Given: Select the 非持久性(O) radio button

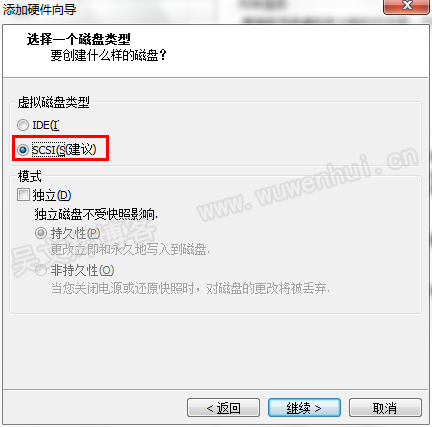Looking at the screenshot, I should tap(41, 270).
